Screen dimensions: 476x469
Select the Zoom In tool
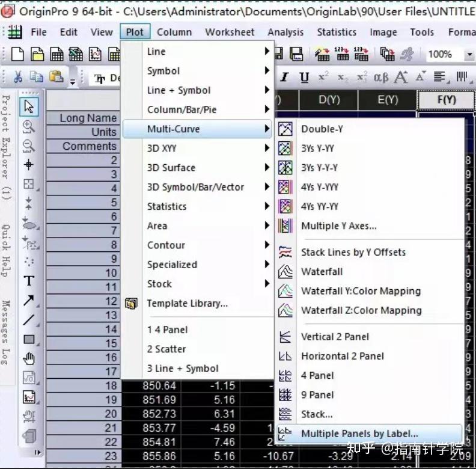29,127
